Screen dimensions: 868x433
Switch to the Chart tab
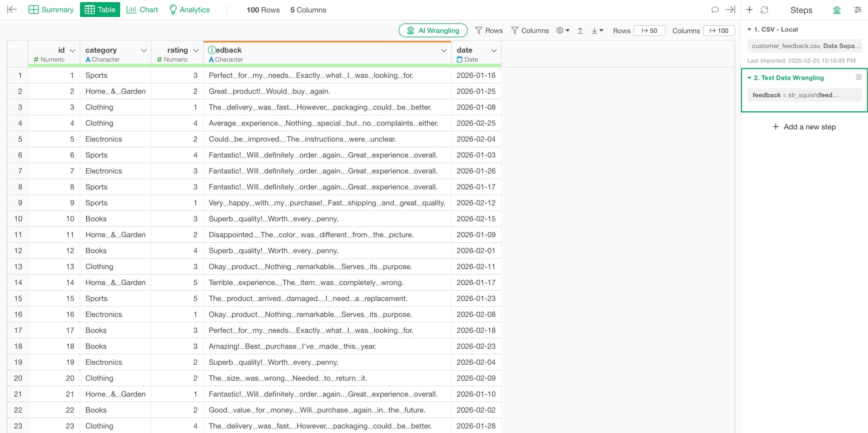142,9
